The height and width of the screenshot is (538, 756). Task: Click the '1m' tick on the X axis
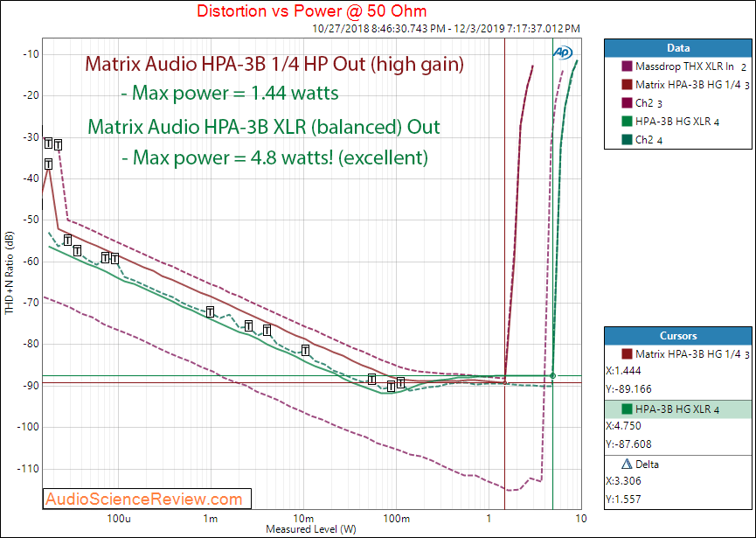(x=211, y=519)
